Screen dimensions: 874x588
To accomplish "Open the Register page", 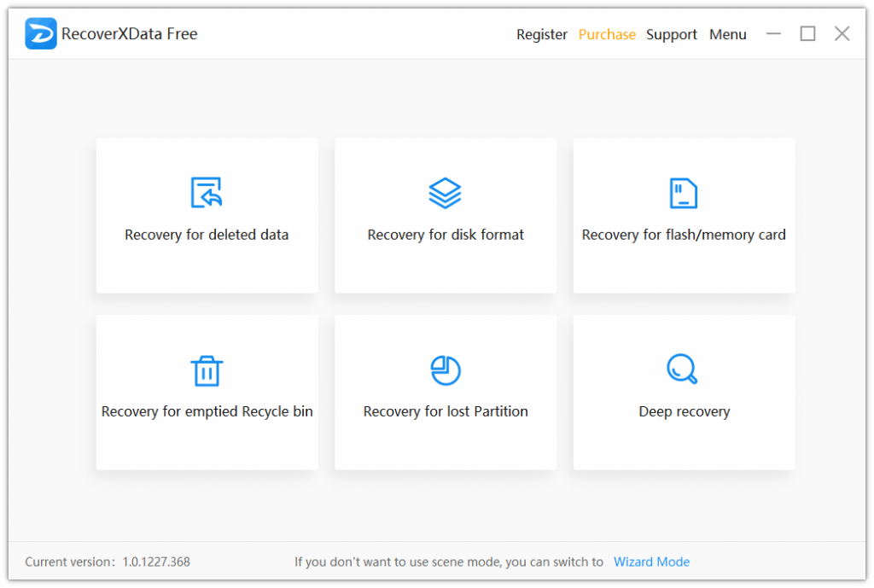I will (x=541, y=34).
